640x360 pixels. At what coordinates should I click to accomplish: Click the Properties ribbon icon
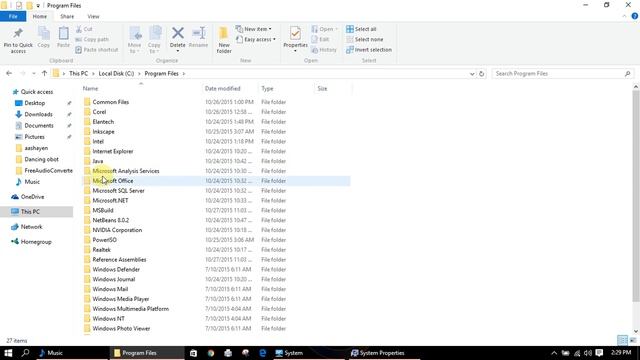click(296, 33)
